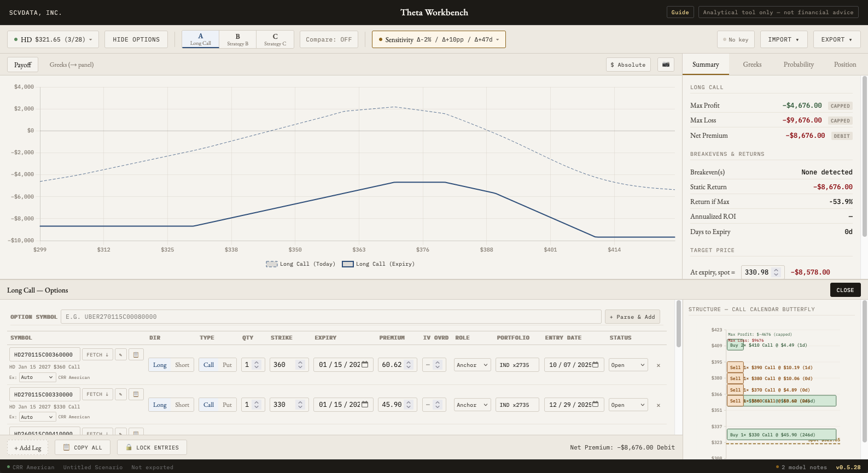868x473 pixels.
Task: Click the Parse & Add button
Action: pos(632,317)
